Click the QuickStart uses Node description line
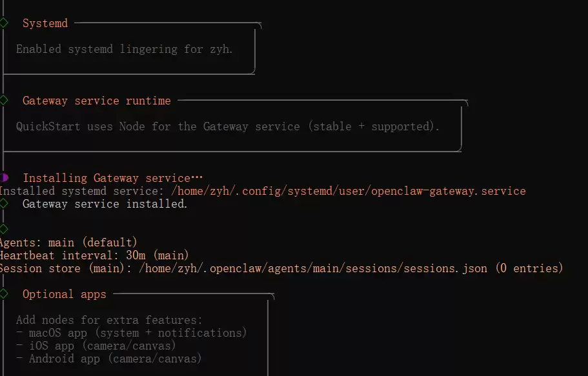Viewport: 588px width, 376px height. (227, 126)
